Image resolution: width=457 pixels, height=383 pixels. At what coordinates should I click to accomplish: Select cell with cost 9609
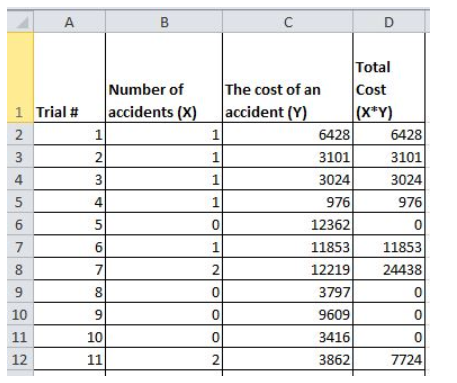pos(288,314)
